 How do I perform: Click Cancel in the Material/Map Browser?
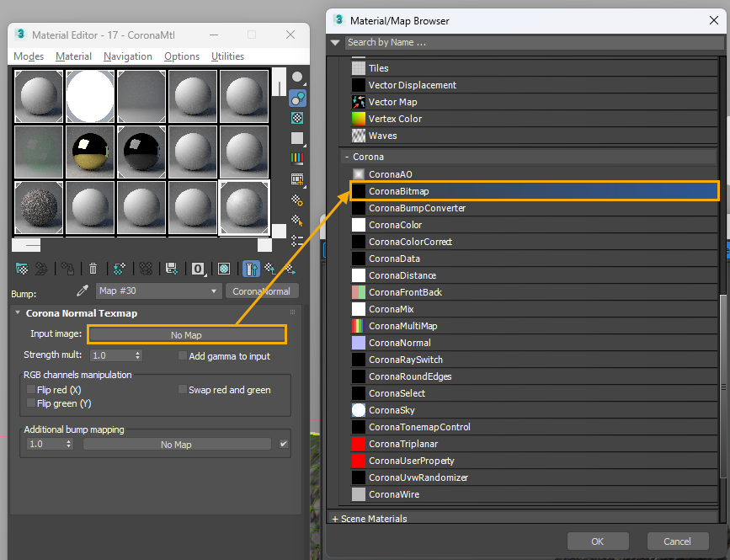(678, 541)
